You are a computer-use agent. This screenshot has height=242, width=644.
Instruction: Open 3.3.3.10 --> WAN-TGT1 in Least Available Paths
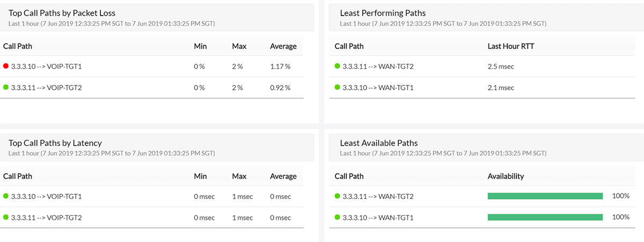click(x=378, y=218)
